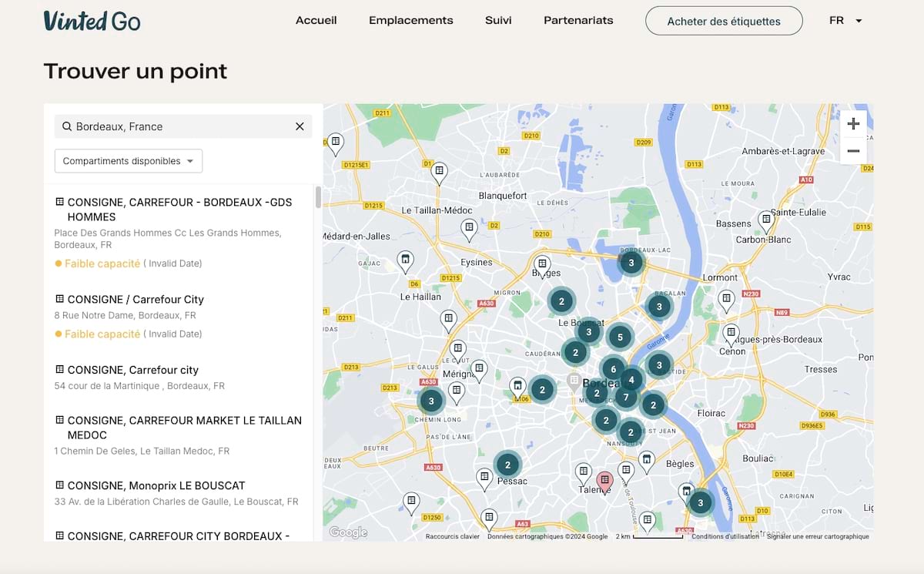Viewport: 924px width, 574px height.
Task: Click the search magnifier icon
Action: (x=67, y=126)
